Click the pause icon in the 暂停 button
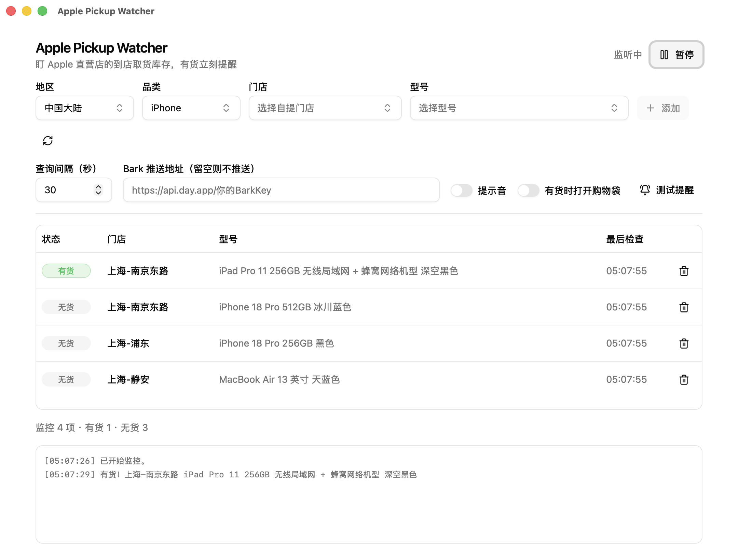The height and width of the screenshot is (560, 738). point(664,55)
